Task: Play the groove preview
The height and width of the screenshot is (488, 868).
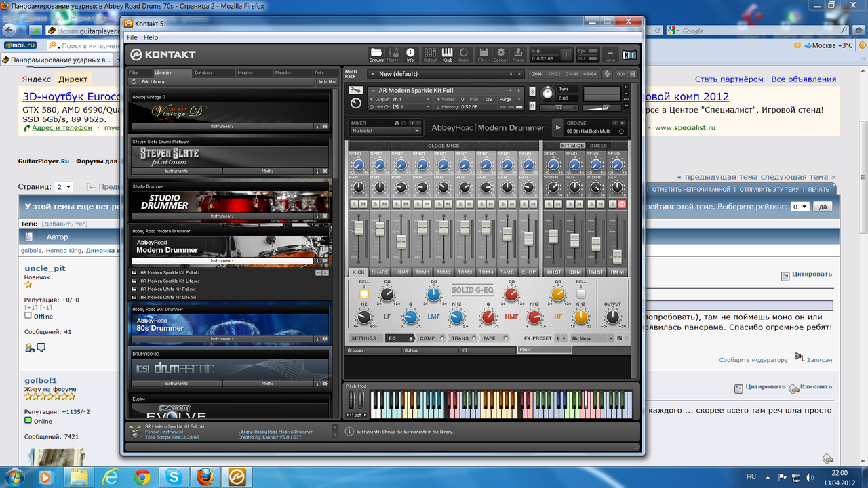Action: point(557,127)
